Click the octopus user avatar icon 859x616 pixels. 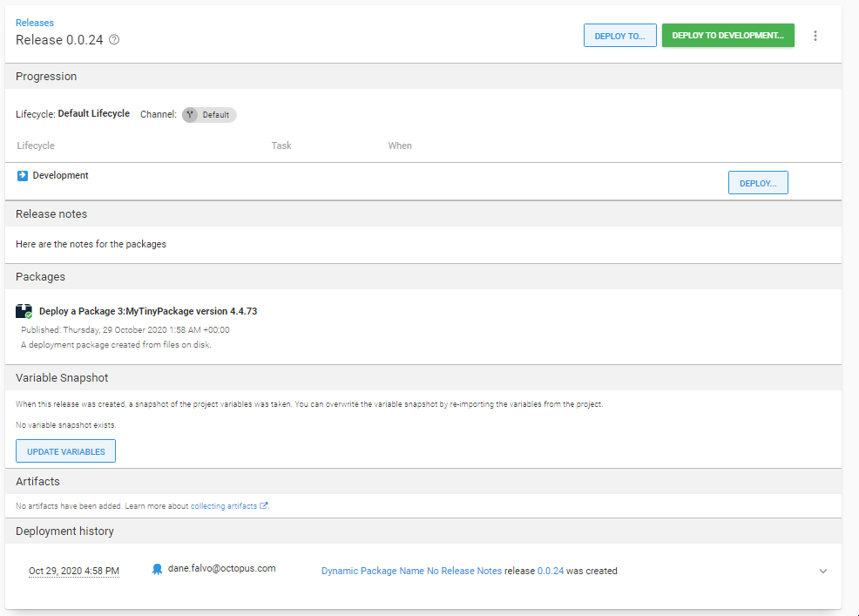coord(157,569)
